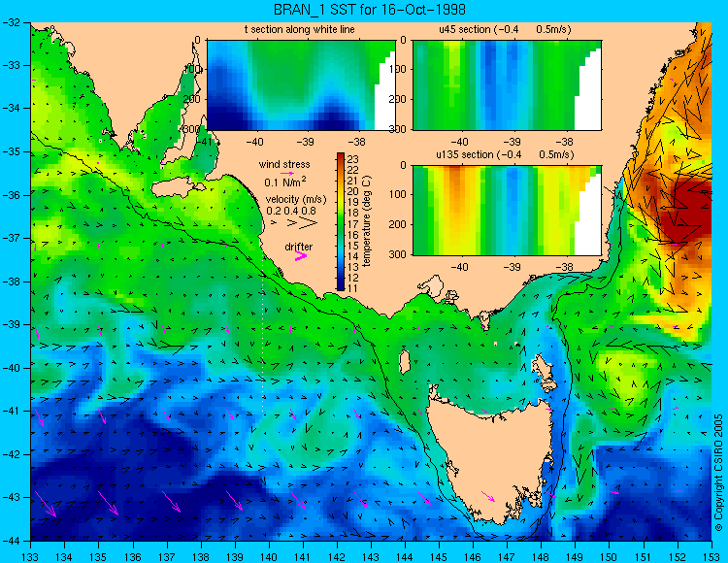Open the u45 section inset plot
728x563 pixels.
[507, 85]
